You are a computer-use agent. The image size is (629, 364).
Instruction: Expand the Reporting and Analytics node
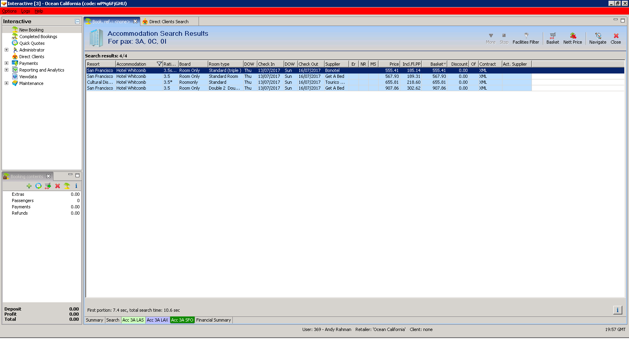click(6, 70)
